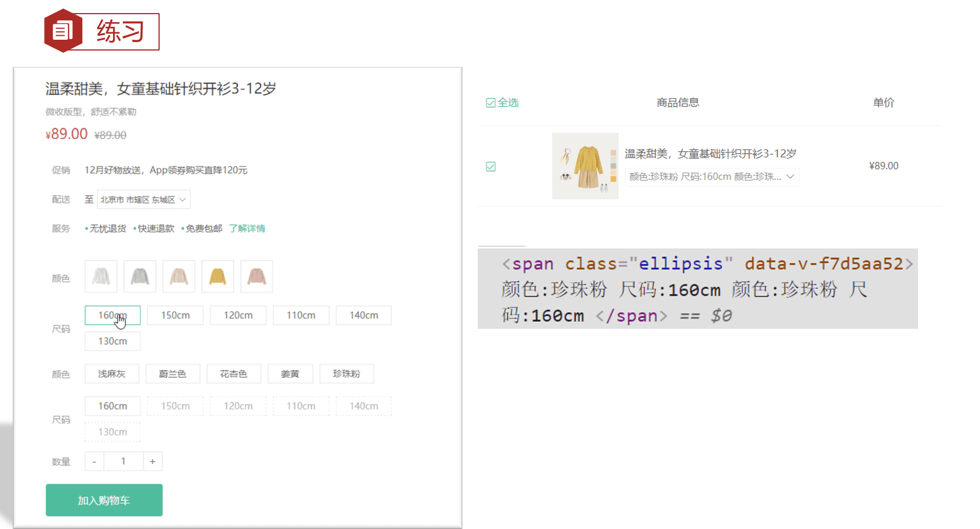Screen dimensions: 980x529
Task: Pick the 蔚兰色 color option
Action: coord(173,373)
